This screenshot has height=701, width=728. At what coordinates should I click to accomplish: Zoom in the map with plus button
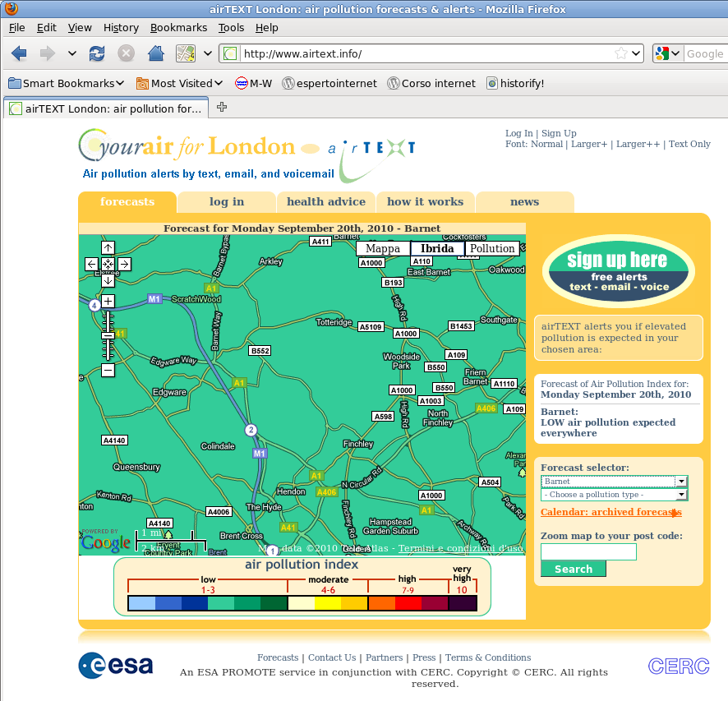108,301
